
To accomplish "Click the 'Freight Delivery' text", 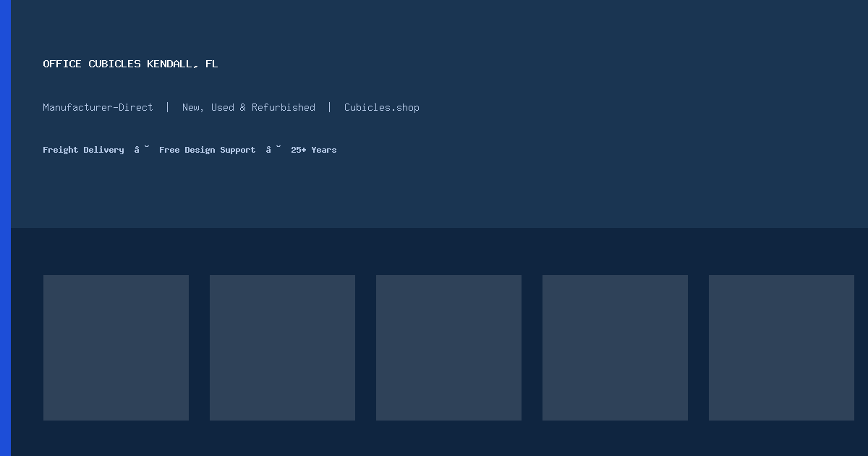I will (x=83, y=150).
